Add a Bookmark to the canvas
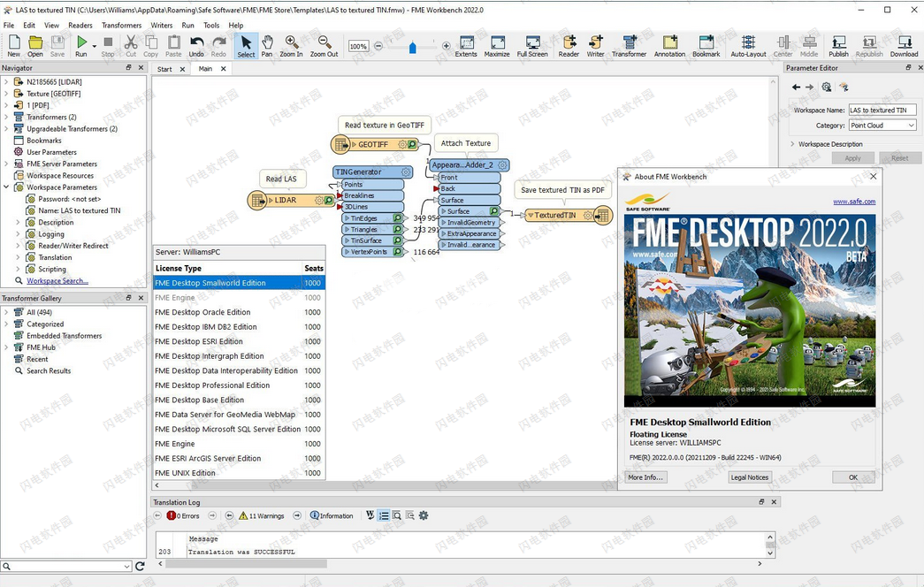The height and width of the screenshot is (587, 924). [x=706, y=46]
